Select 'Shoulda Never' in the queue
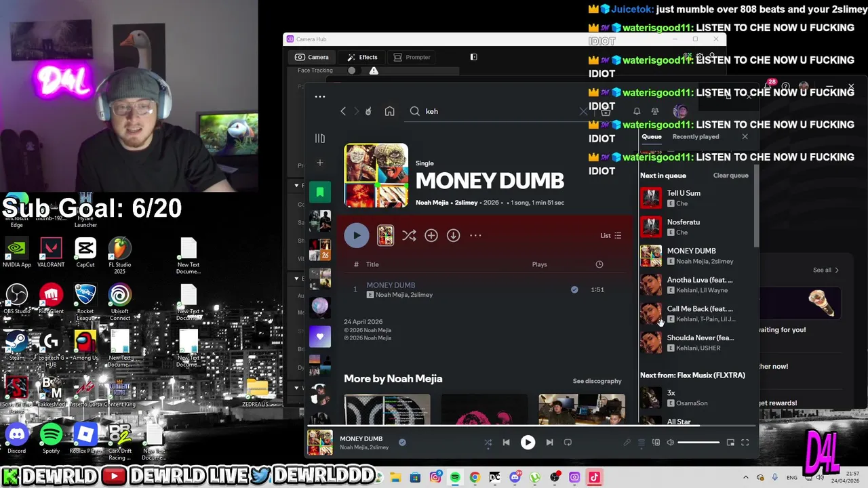 click(696, 343)
